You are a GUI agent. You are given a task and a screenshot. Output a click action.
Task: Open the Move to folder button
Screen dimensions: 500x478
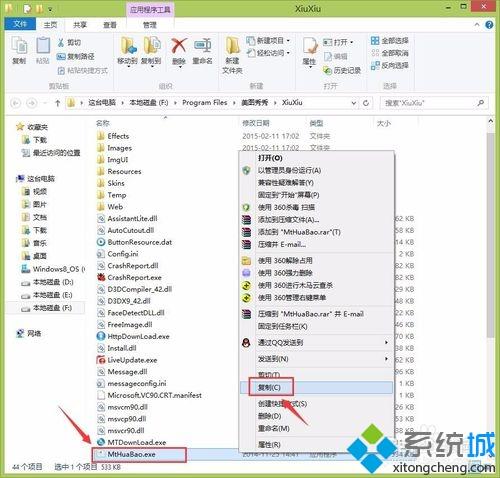point(127,51)
